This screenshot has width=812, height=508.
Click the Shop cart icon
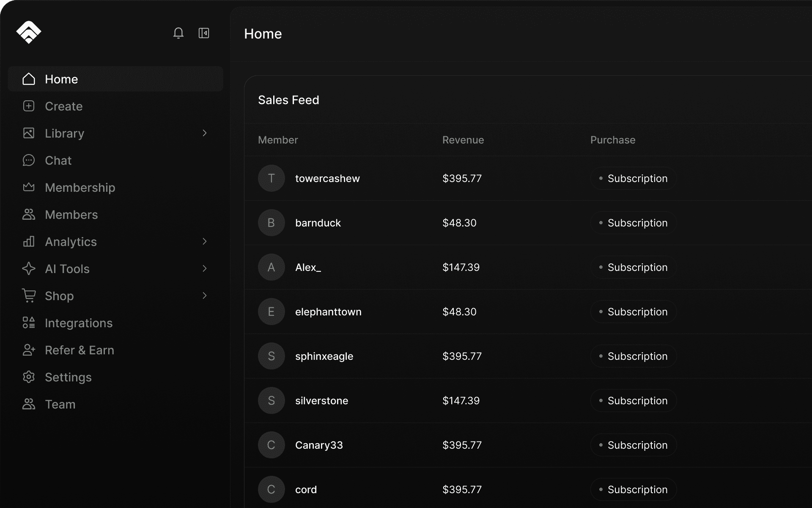[29, 296]
